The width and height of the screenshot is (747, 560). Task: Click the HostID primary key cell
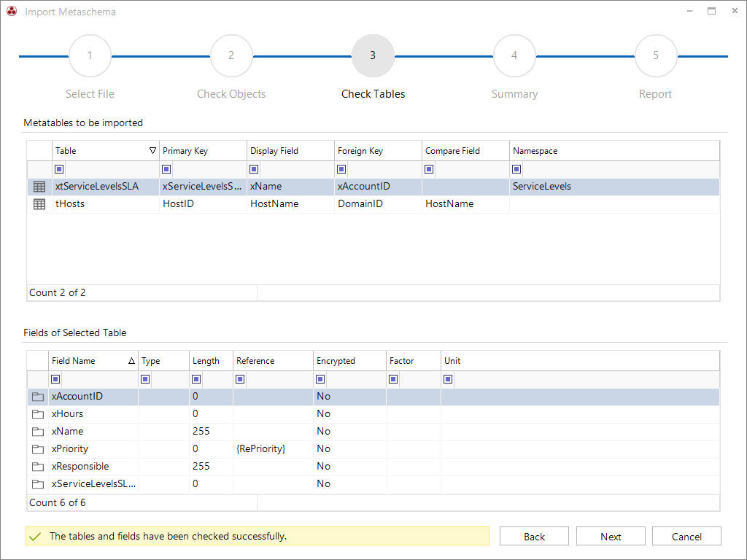point(203,204)
